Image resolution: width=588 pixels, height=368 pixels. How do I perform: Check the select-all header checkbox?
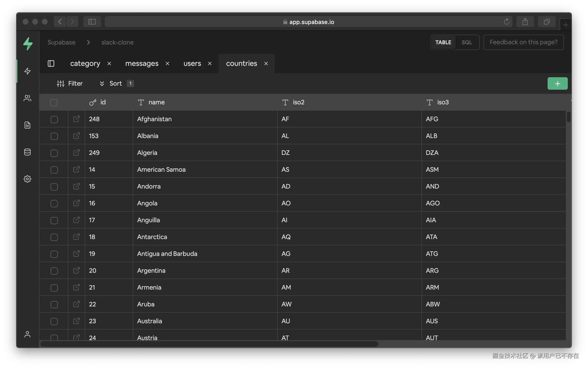point(54,102)
